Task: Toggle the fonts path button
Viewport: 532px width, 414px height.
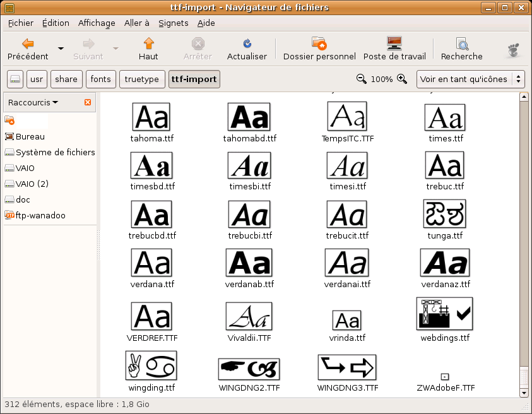Action: 100,80
